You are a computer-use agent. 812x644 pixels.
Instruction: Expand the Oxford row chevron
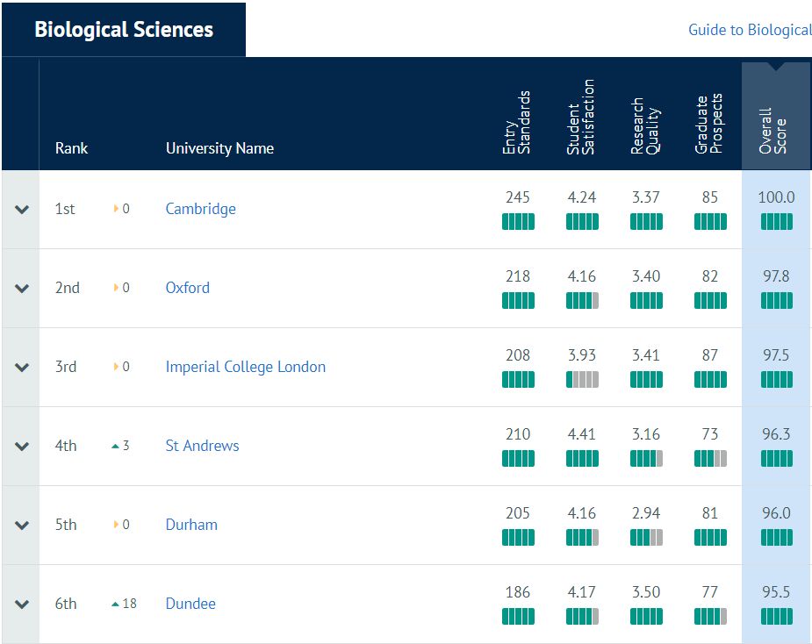click(22, 289)
